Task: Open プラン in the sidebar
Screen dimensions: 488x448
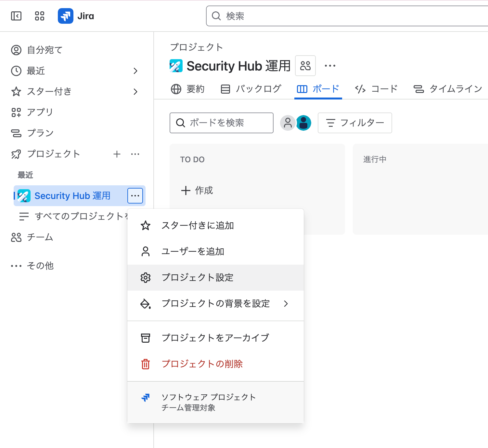Action: coord(40,133)
